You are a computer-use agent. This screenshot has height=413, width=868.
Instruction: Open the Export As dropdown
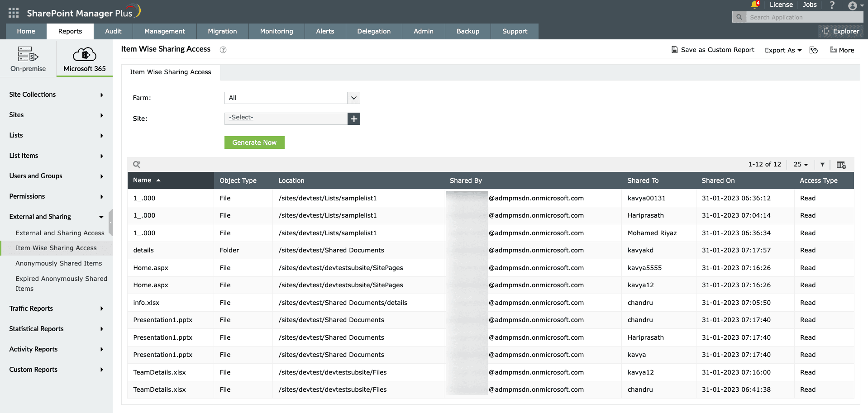tap(783, 50)
